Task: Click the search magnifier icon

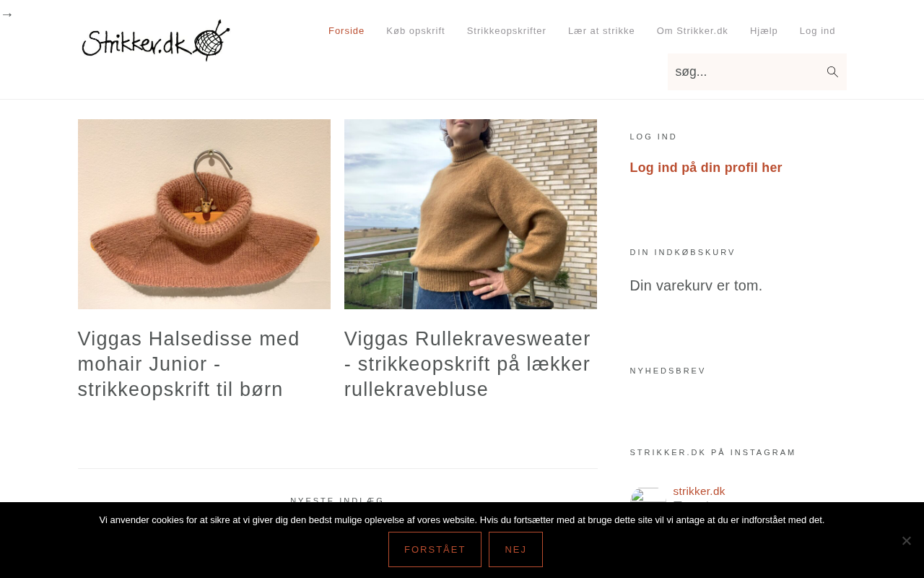Action: (832, 72)
